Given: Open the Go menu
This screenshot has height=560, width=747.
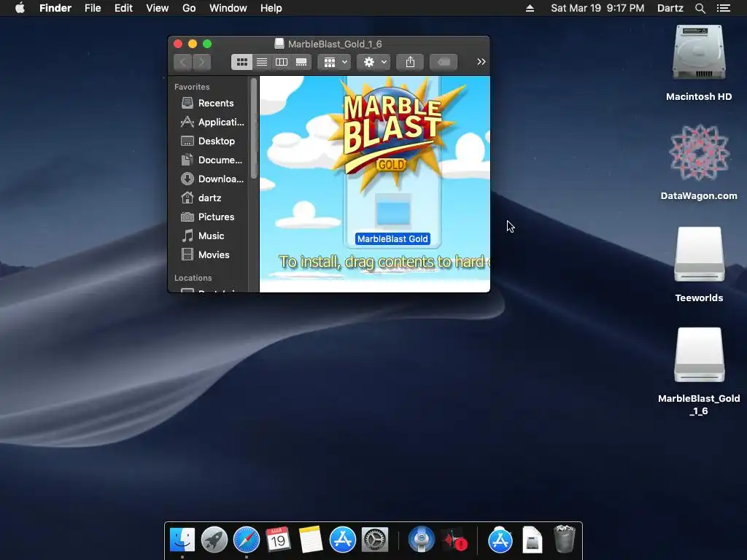Looking at the screenshot, I should [x=189, y=8].
